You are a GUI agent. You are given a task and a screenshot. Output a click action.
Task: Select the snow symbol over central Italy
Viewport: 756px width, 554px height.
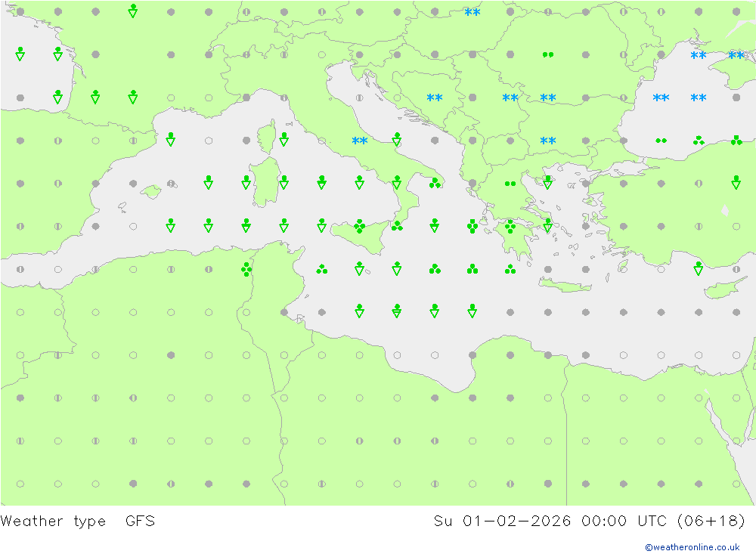[360, 141]
